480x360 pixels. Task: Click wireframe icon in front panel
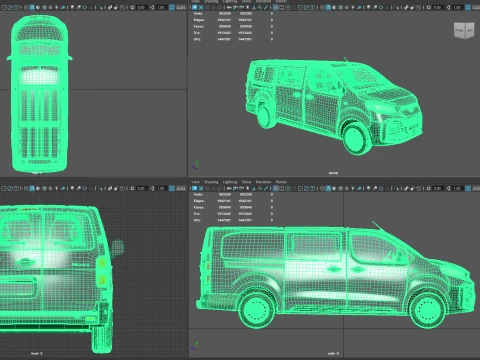tap(26, 188)
